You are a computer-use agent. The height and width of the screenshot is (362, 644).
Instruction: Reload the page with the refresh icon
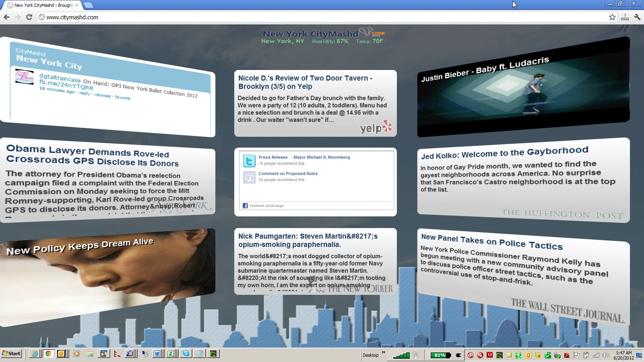pos(29,17)
